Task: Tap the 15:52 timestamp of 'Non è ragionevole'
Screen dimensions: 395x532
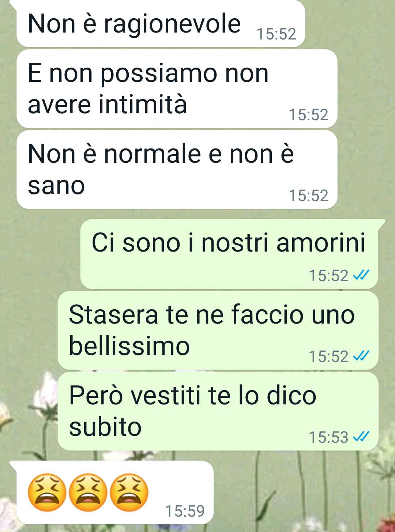Action: click(x=276, y=34)
